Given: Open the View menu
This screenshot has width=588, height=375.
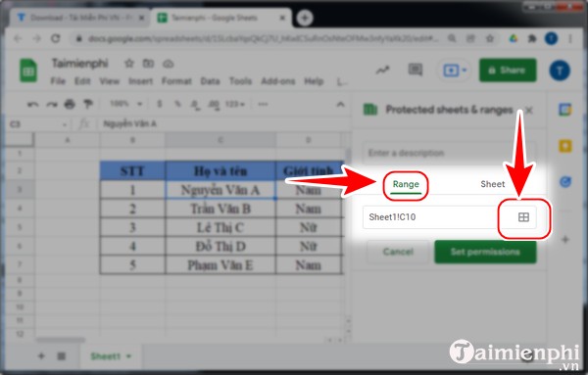Looking at the screenshot, I should pos(109,81).
